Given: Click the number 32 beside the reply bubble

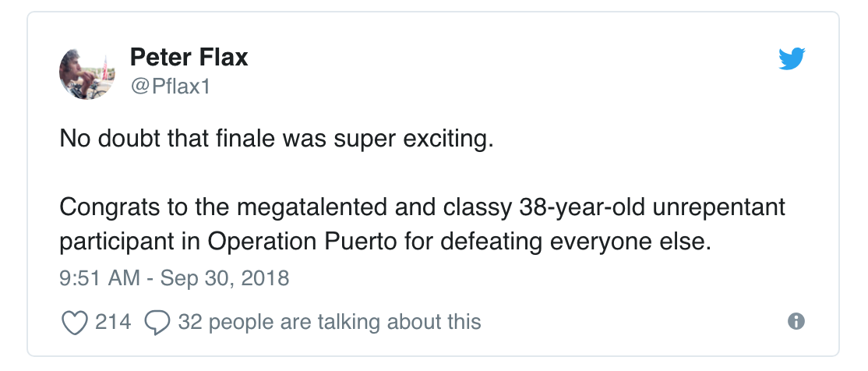Looking at the screenshot, I should coord(190,322).
